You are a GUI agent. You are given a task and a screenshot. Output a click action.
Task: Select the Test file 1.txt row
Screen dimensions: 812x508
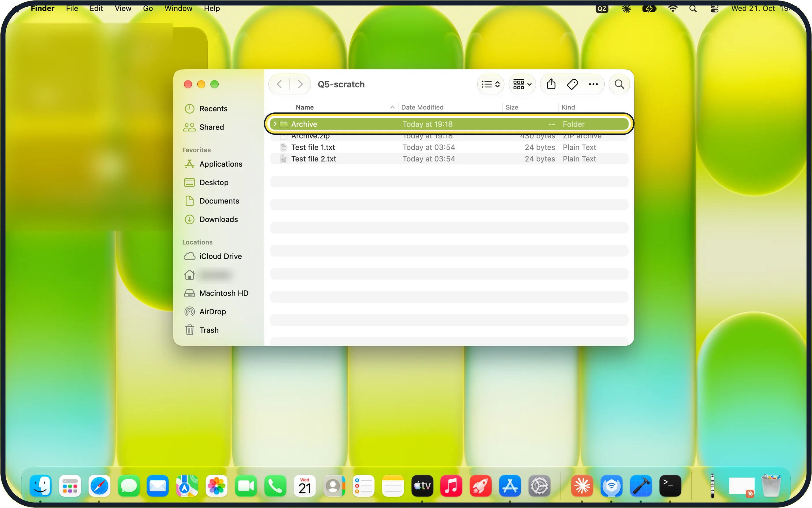tap(449, 147)
